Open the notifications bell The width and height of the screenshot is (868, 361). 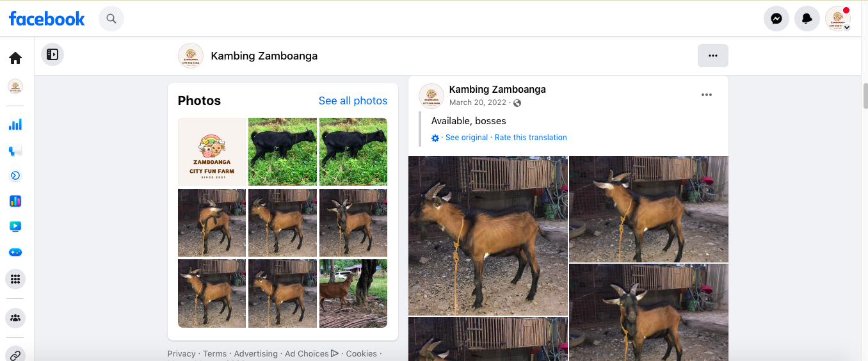coord(807,19)
